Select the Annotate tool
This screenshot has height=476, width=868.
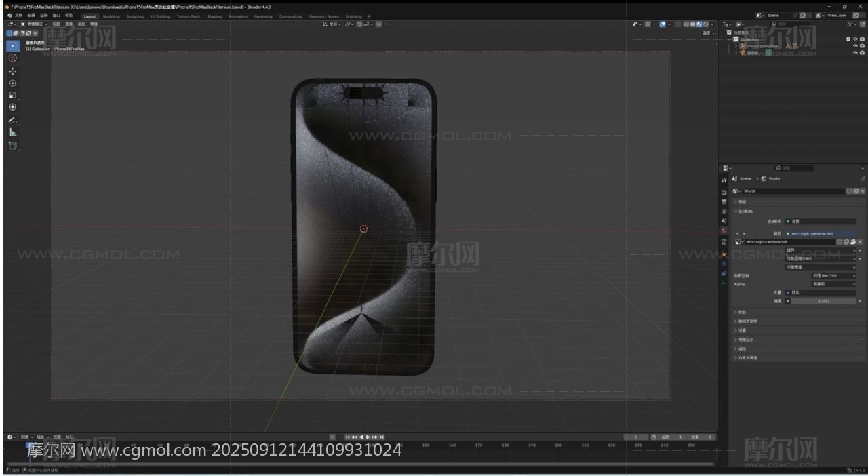point(12,120)
